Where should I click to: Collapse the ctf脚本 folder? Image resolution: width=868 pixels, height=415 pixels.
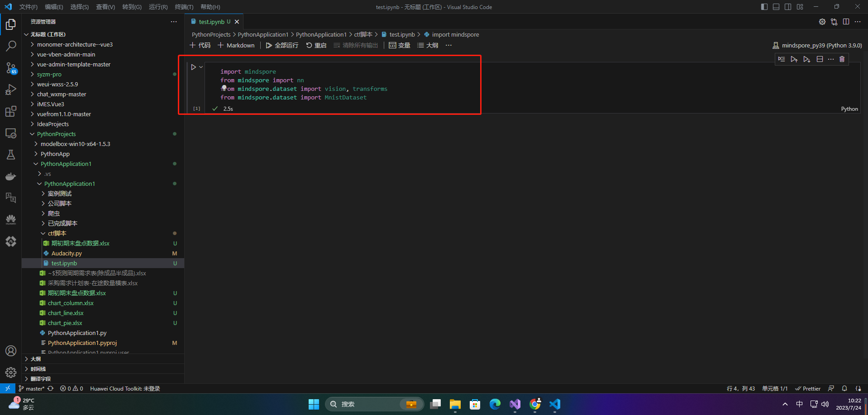(103, 233)
